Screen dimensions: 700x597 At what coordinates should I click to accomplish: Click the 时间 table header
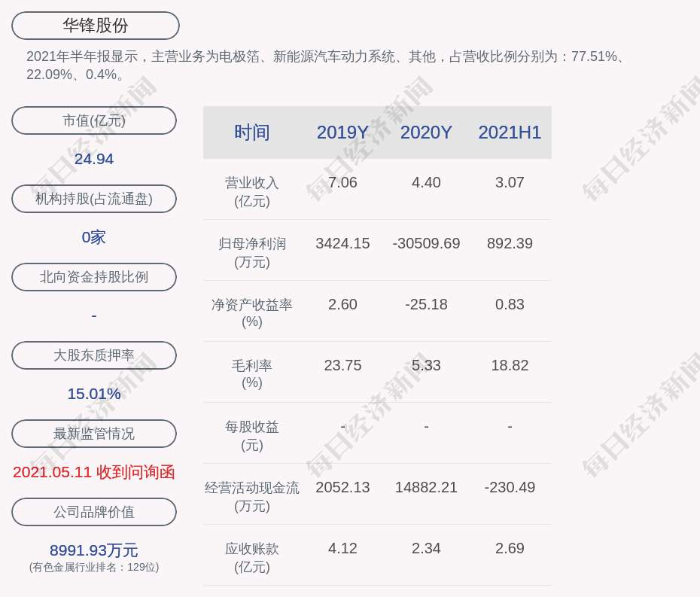click(x=252, y=132)
